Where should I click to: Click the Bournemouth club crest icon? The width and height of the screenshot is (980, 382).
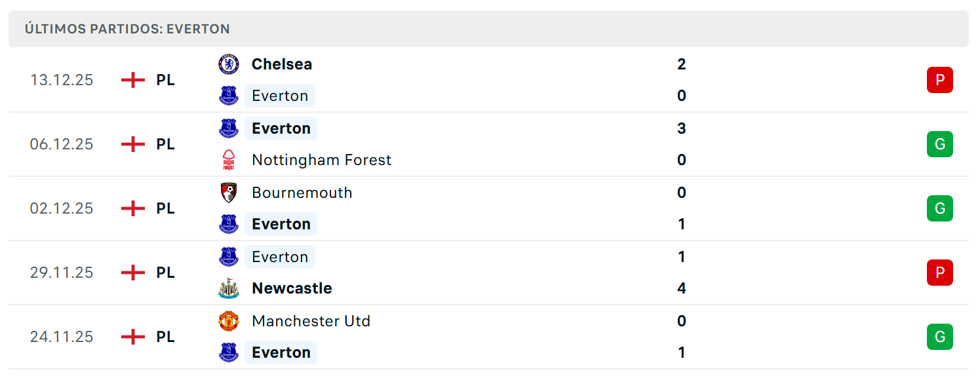tap(229, 193)
